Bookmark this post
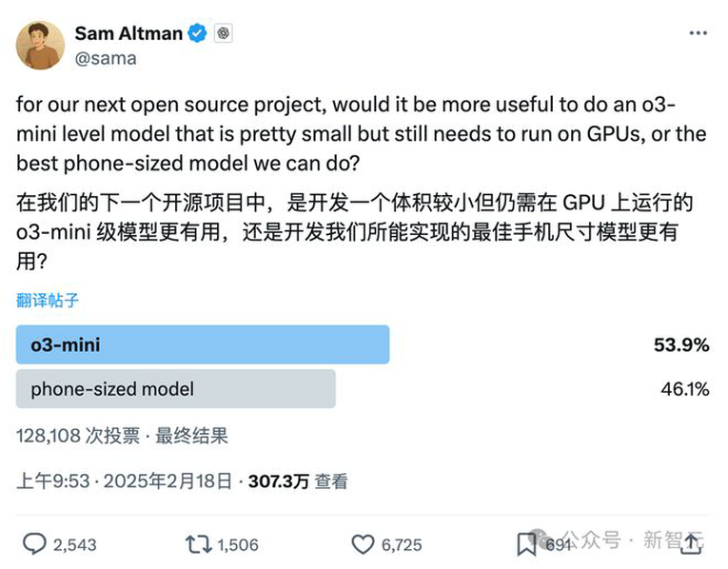728x569 pixels. click(526, 544)
